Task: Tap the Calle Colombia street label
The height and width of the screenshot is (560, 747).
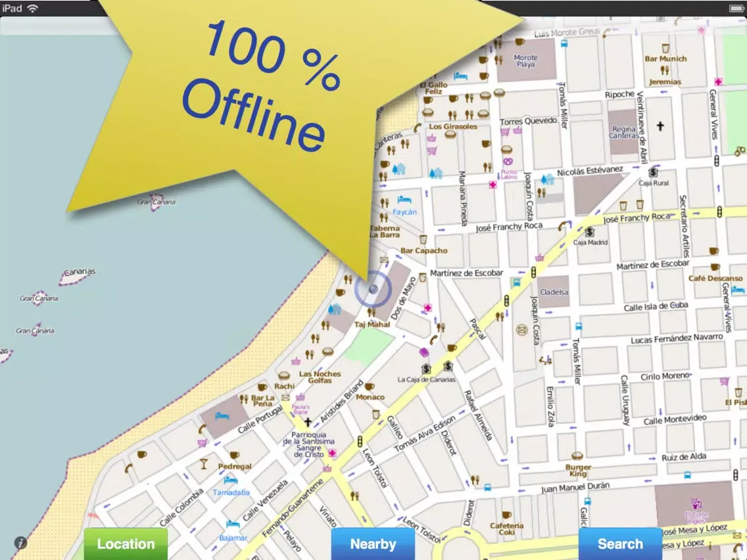Action: (x=181, y=507)
